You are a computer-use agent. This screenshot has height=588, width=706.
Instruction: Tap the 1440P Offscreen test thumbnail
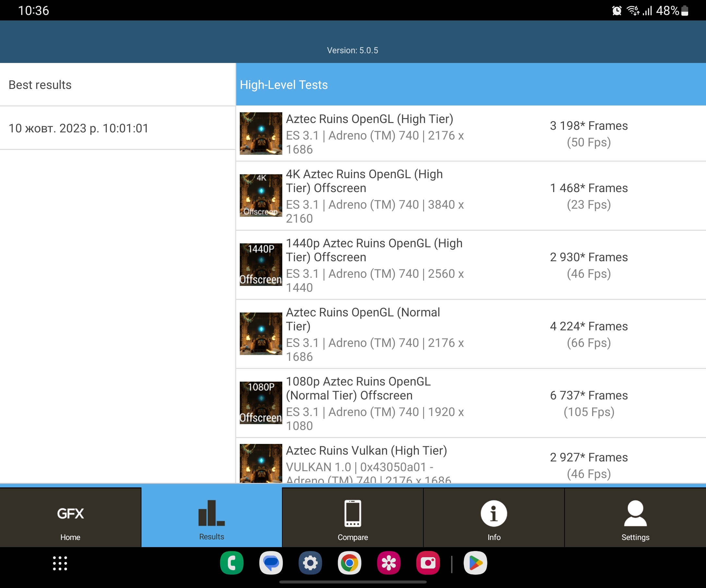[261, 264]
